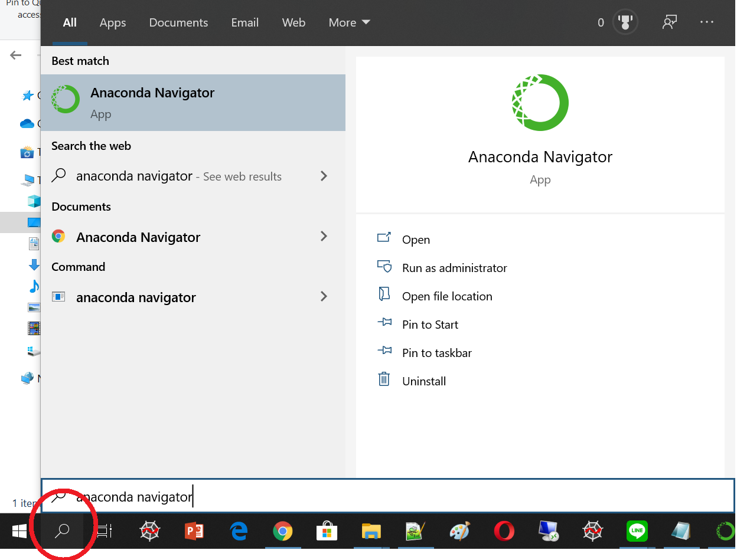This screenshot has height=560, width=750.
Task: Open the three-dot options menu
Action: click(707, 22)
